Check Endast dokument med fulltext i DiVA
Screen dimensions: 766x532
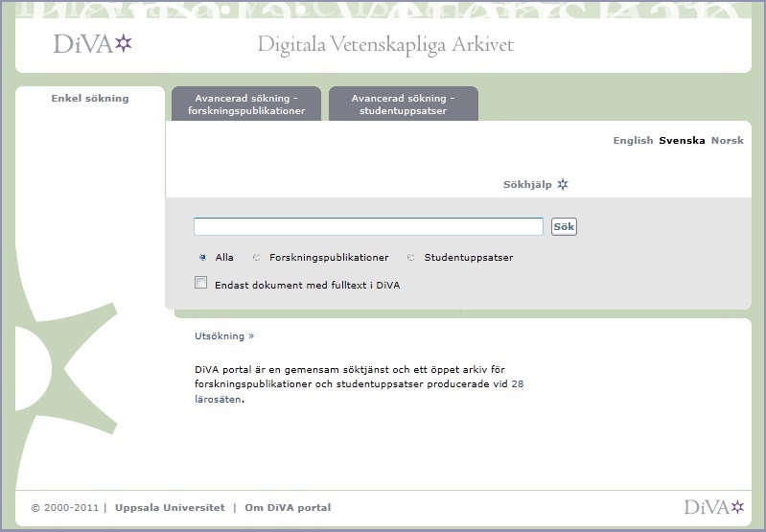pos(200,283)
